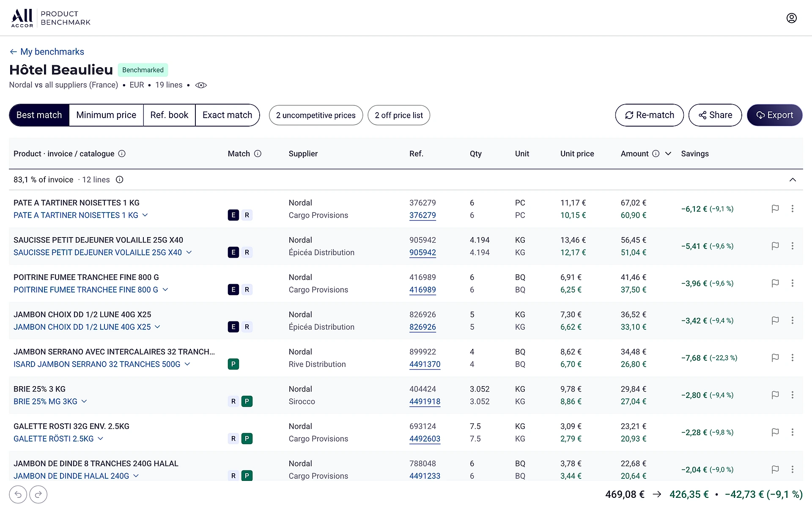The width and height of the screenshot is (812, 508).
Task: Toggle the 2 off price list filter
Action: (399, 115)
